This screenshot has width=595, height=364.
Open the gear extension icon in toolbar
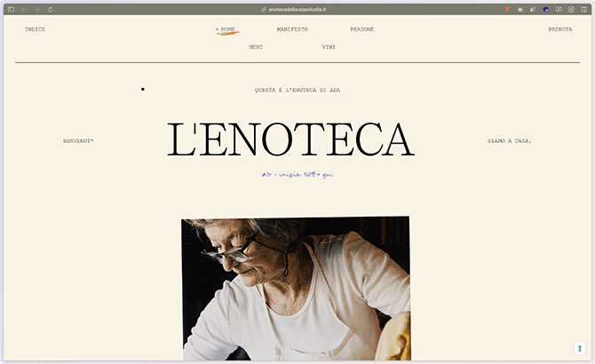click(x=520, y=10)
